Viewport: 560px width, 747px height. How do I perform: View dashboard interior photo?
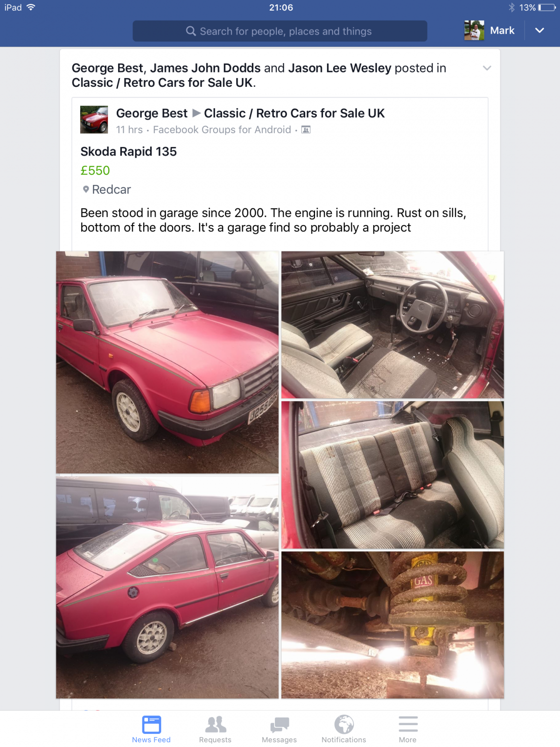392,325
